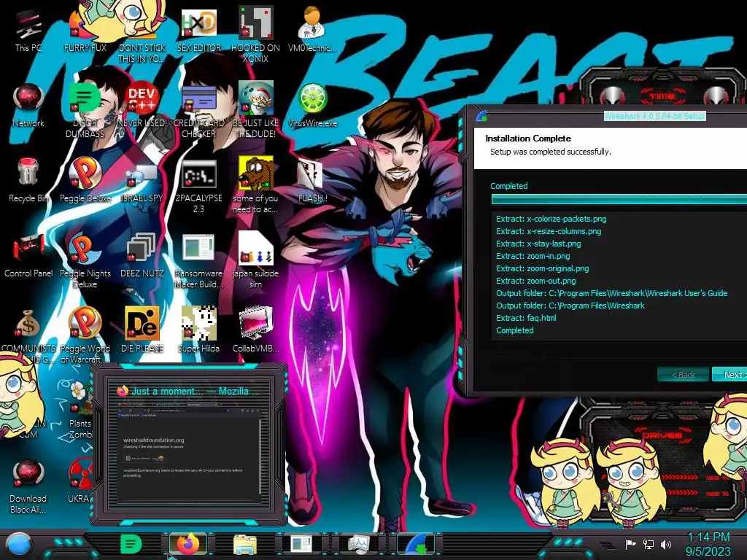Open FURRY FUX desktop shortcut
Viewport: 747px width, 560px height.
85,31
